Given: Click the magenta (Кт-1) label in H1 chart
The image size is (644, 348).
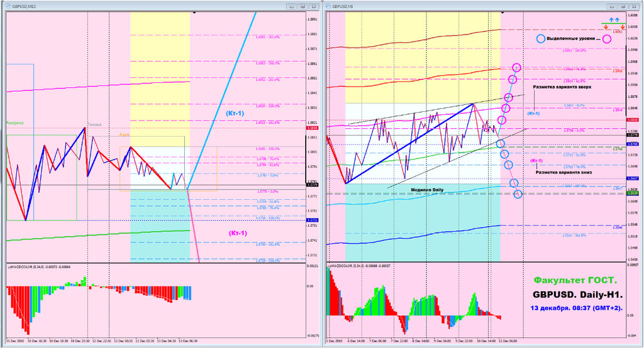Looking at the screenshot, I should click(536, 160).
